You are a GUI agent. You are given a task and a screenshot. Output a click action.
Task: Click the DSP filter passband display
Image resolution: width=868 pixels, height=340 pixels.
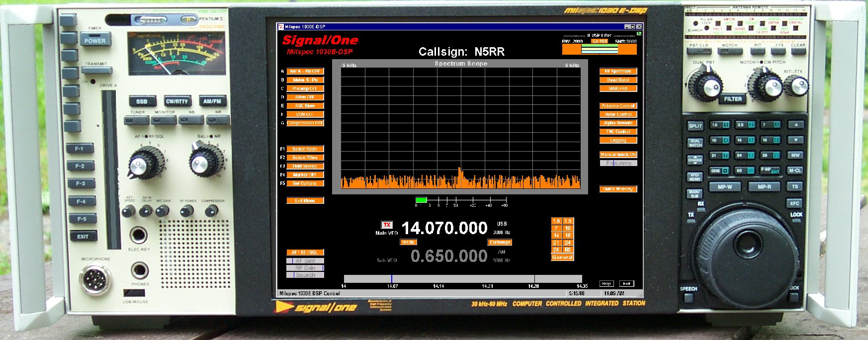click(x=600, y=49)
